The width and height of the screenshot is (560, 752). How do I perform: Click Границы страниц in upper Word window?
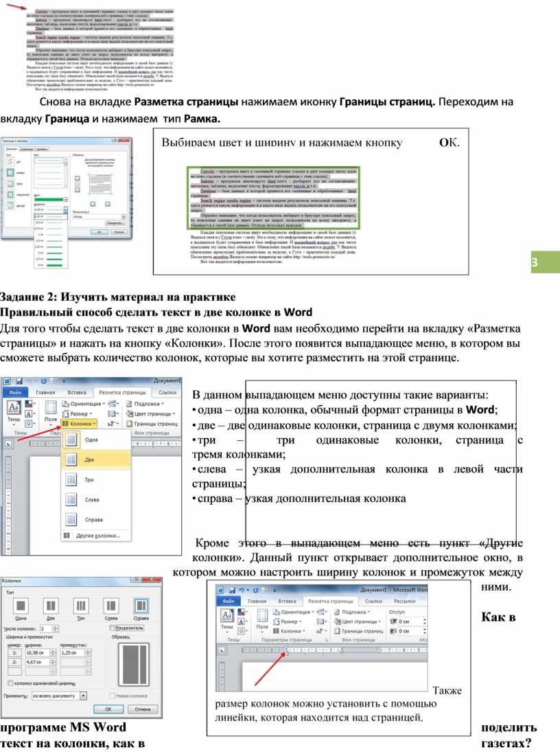(152, 424)
